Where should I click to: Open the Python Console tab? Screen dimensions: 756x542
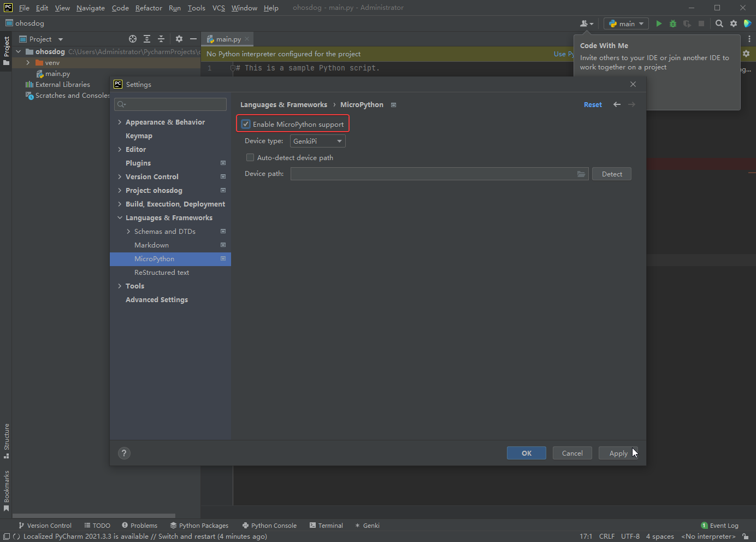(x=269, y=526)
